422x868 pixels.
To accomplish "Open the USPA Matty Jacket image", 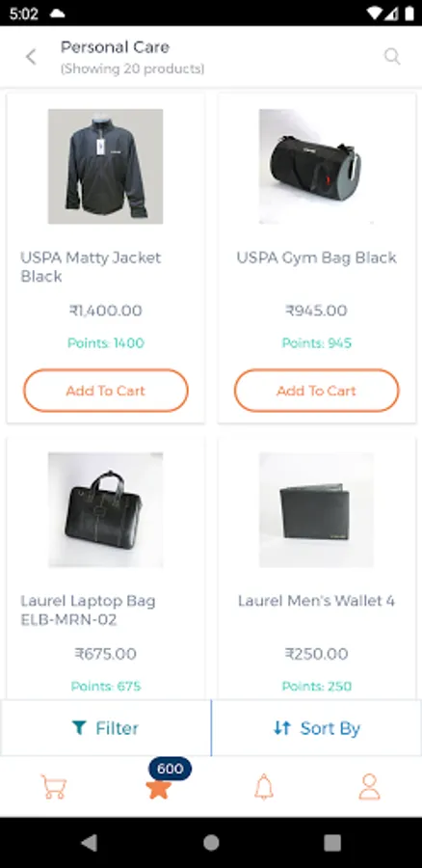I will (x=106, y=166).
